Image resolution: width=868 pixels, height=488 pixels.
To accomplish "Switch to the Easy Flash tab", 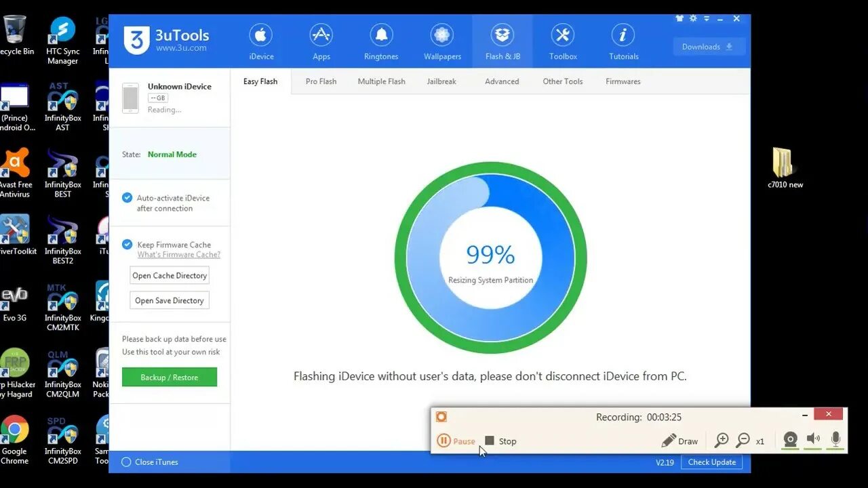I will tap(260, 81).
